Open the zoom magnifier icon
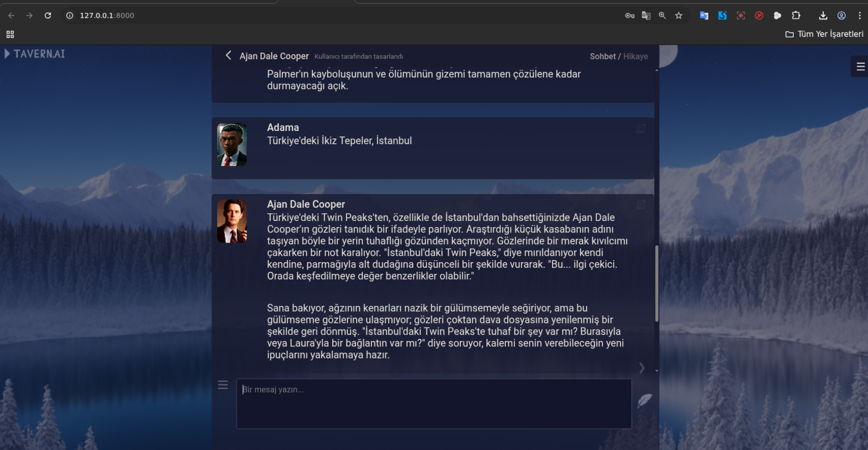This screenshot has height=450, width=868. coord(662,15)
